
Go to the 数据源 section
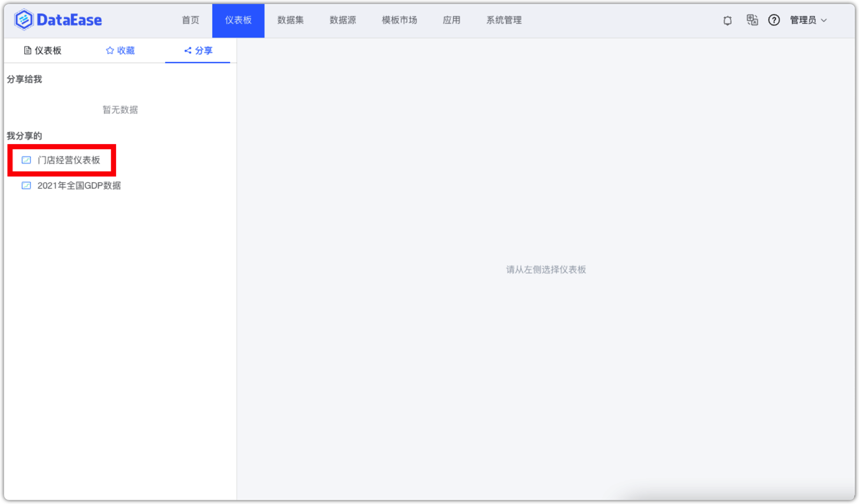pyautogui.click(x=343, y=20)
